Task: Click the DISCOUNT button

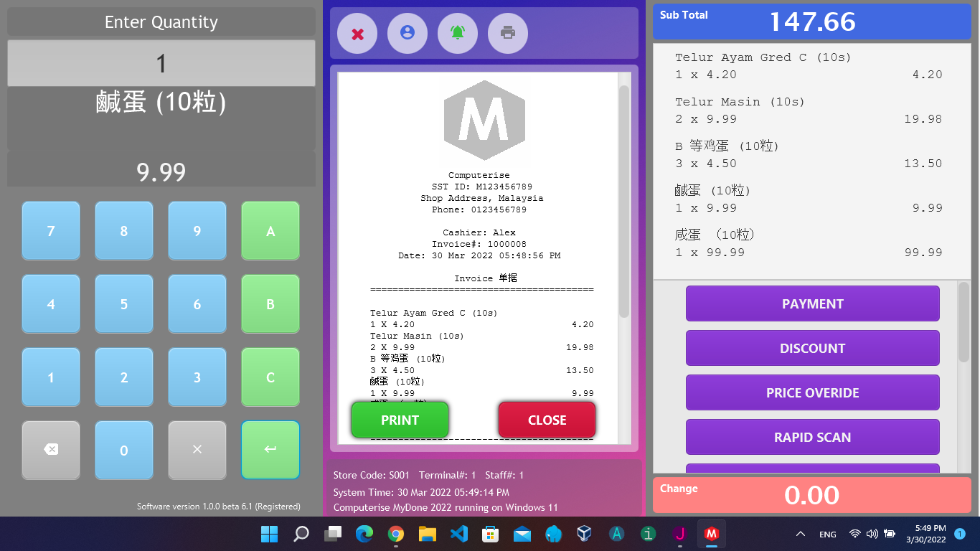Action: click(813, 348)
